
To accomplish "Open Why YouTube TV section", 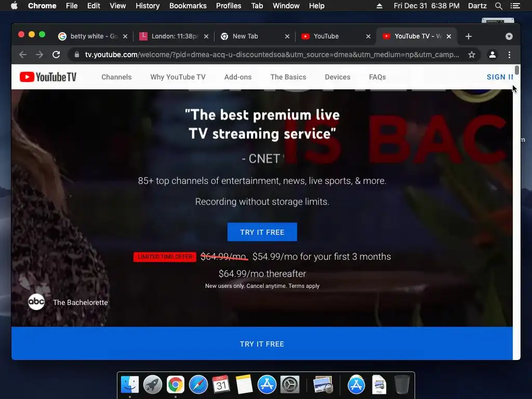I will 178,77.
